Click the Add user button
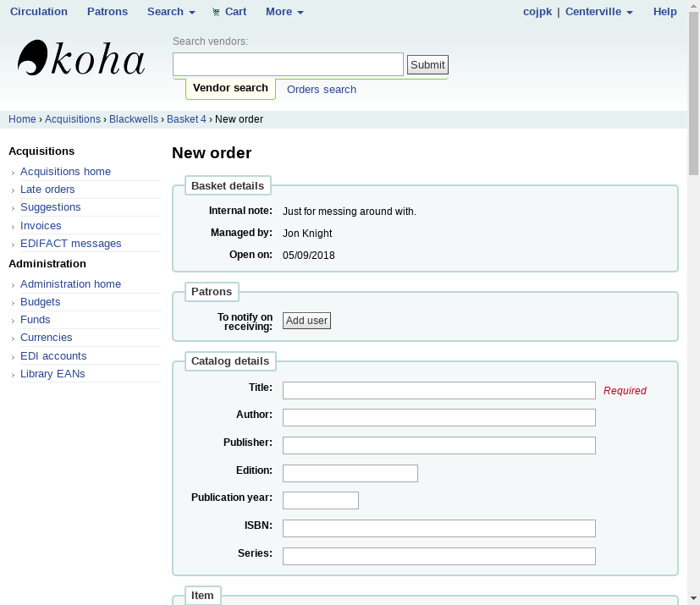The height and width of the screenshot is (605, 700). tap(306, 321)
